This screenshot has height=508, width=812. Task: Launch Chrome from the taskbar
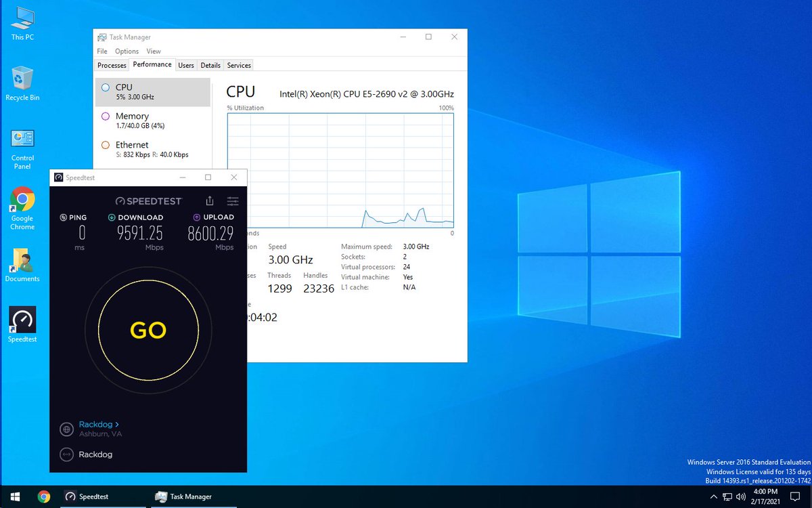tap(44, 496)
